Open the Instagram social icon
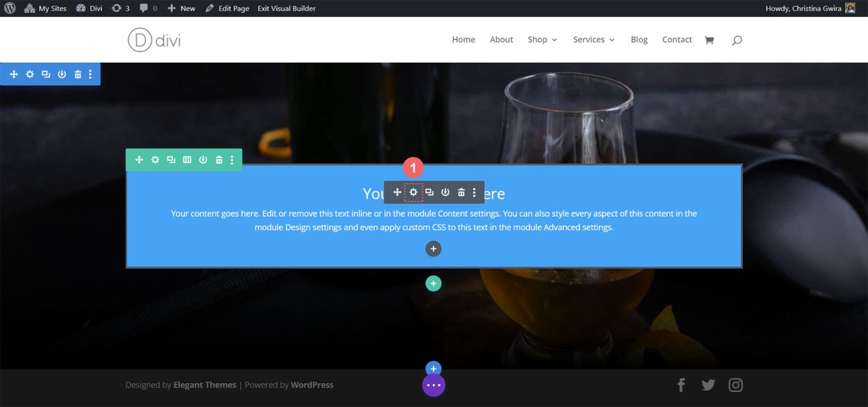Screen dimensions: 868x407 coord(735,384)
